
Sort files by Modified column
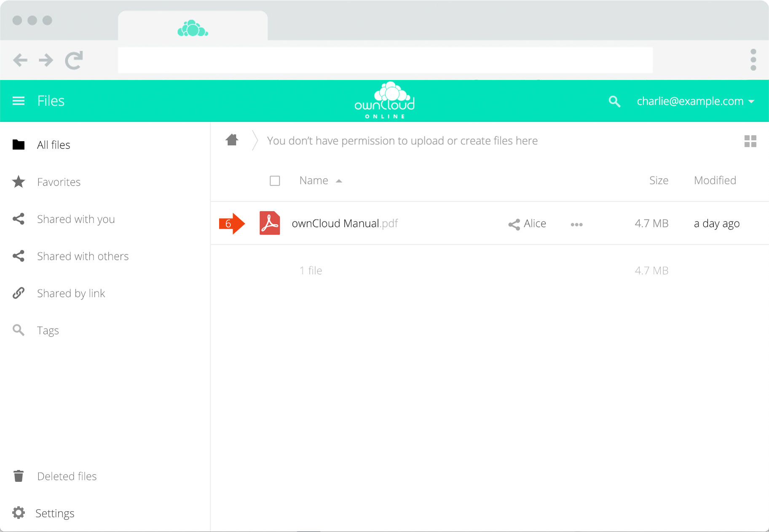pyautogui.click(x=715, y=180)
